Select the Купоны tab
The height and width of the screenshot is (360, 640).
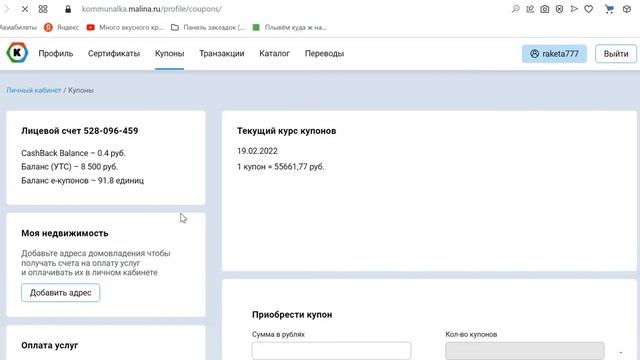point(169,53)
